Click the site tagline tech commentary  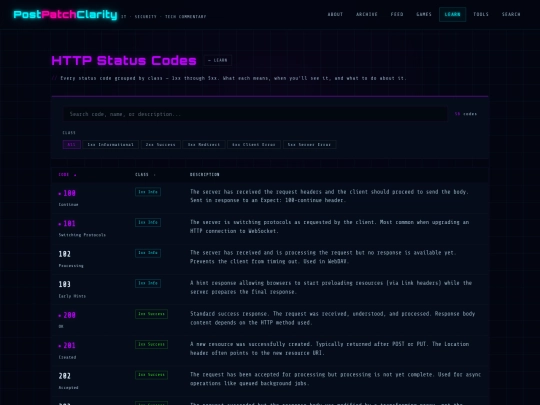click(164, 17)
